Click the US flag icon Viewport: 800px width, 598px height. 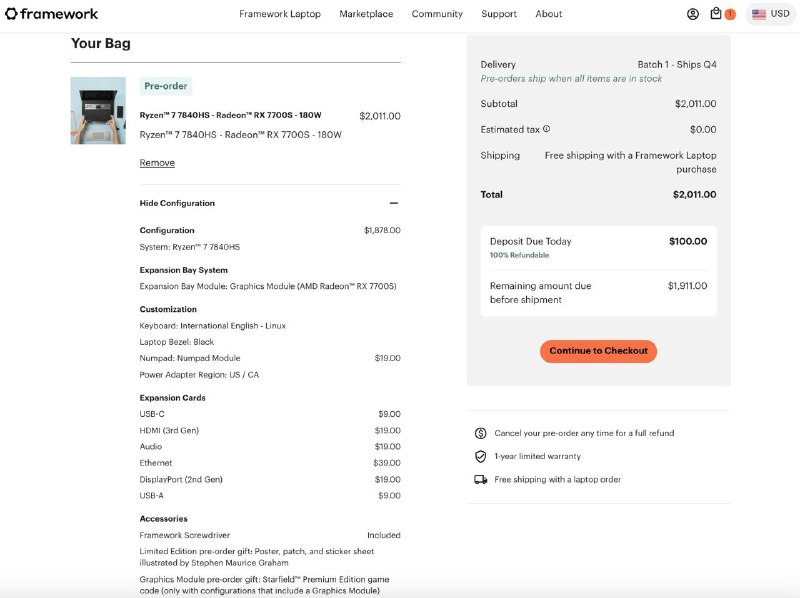coord(759,14)
